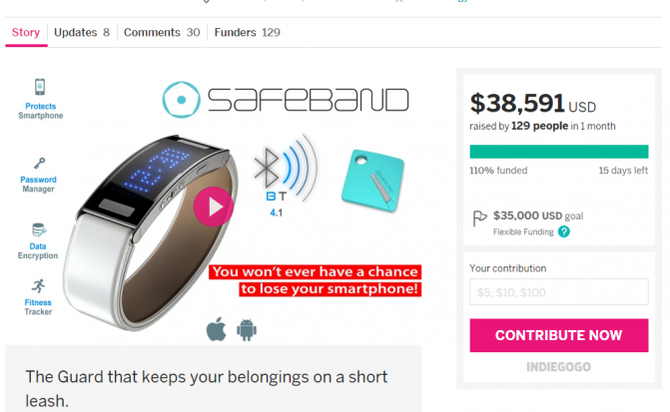
Task: View the Funders tab
Action: 247,32
